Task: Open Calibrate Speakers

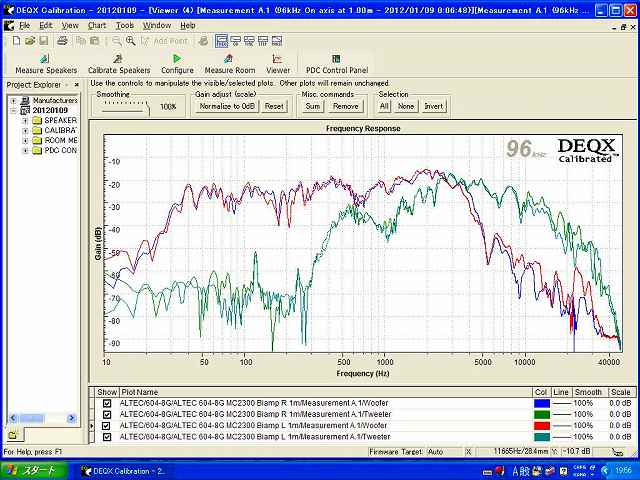Action: click(x=119, y=64)
